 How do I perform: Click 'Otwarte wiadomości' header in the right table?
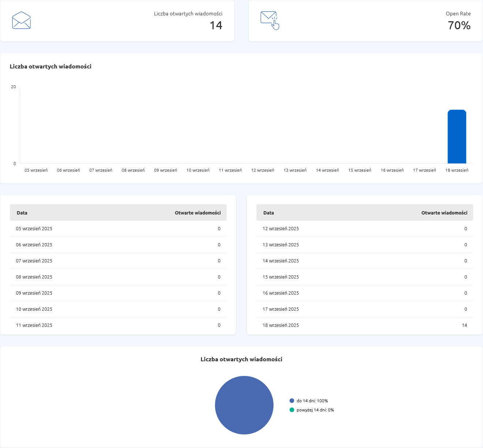(x=444, y=213)
